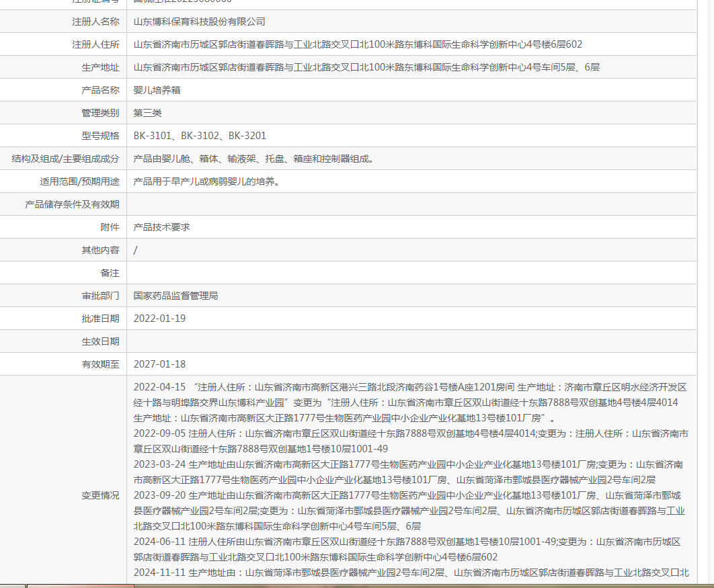Screen dimensions: 714x588
Task: Select the 2023-03-24 change record line
Action: point(409,472)
